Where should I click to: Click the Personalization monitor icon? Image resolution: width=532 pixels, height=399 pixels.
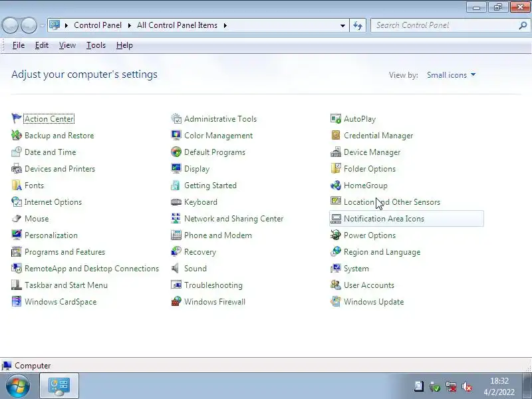point(16,235)
